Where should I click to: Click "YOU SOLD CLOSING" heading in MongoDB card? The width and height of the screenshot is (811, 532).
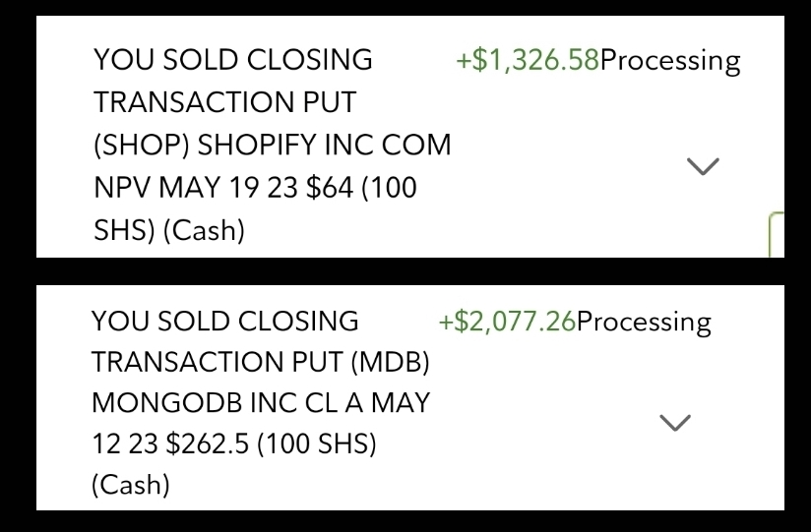click(225, 322)
